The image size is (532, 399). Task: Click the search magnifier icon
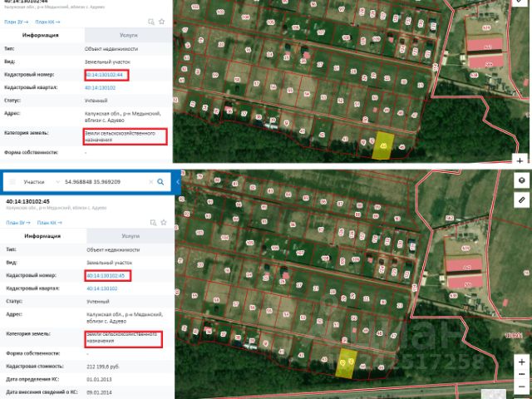click(x=160, y=182)
